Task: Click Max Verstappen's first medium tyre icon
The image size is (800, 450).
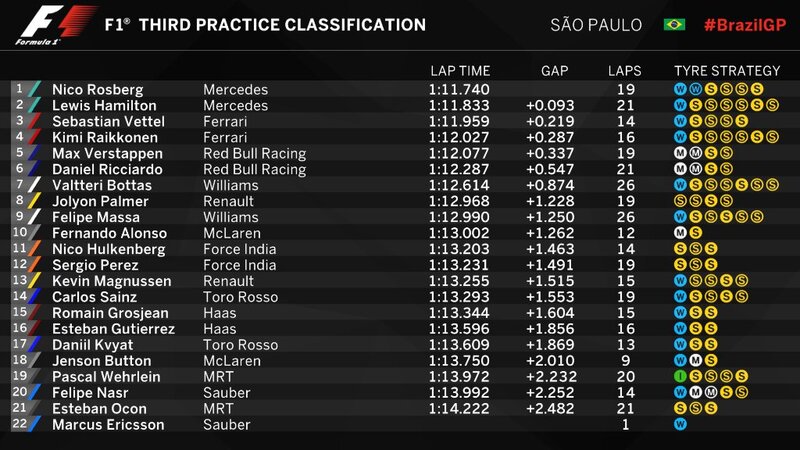Action: 680,153
